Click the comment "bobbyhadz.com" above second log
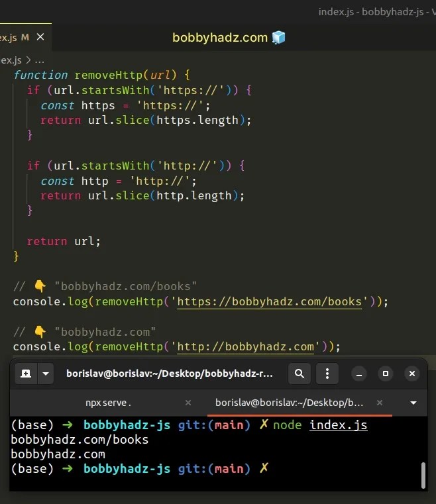Image resolution: width=436 pixels, height=504 pixels. (105, 332)
